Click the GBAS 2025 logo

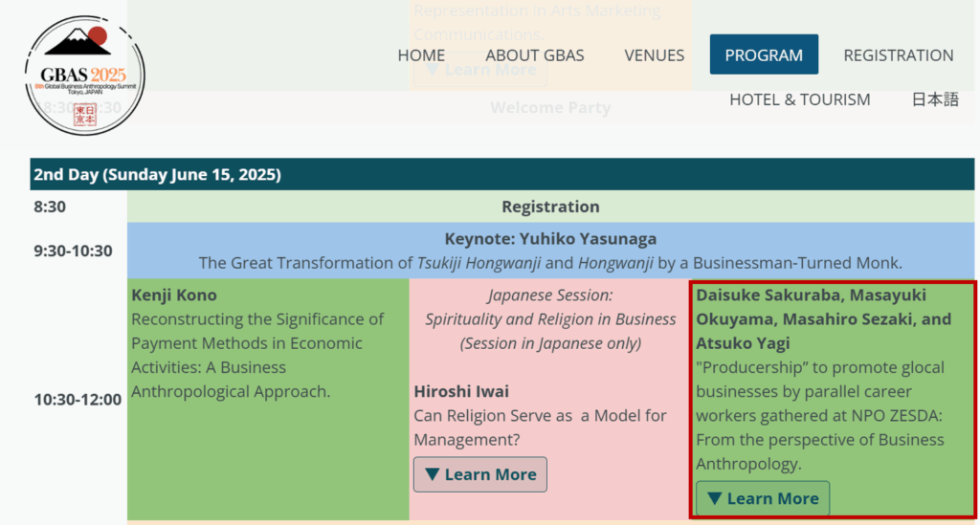[x=85, y=75]
